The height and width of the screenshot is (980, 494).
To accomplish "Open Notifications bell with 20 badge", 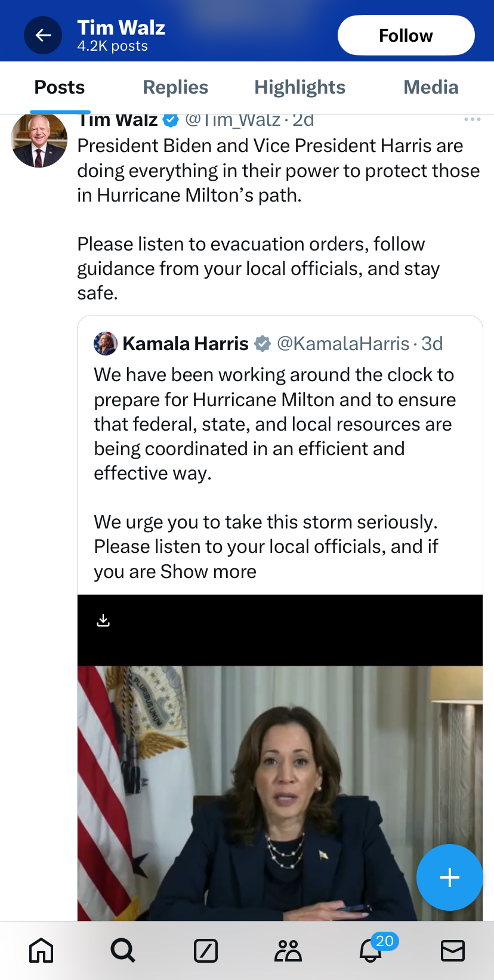I will pyautogui.click(x=371, y=950).
